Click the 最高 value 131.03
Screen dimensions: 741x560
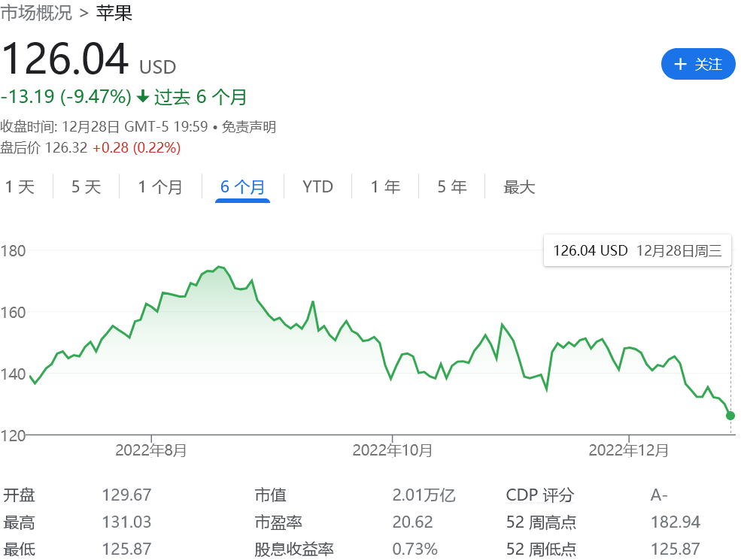[126, 522]
